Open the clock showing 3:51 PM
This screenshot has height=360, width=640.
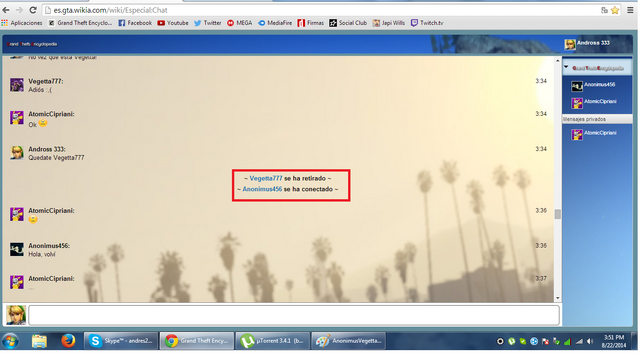[x=614, y=341]
